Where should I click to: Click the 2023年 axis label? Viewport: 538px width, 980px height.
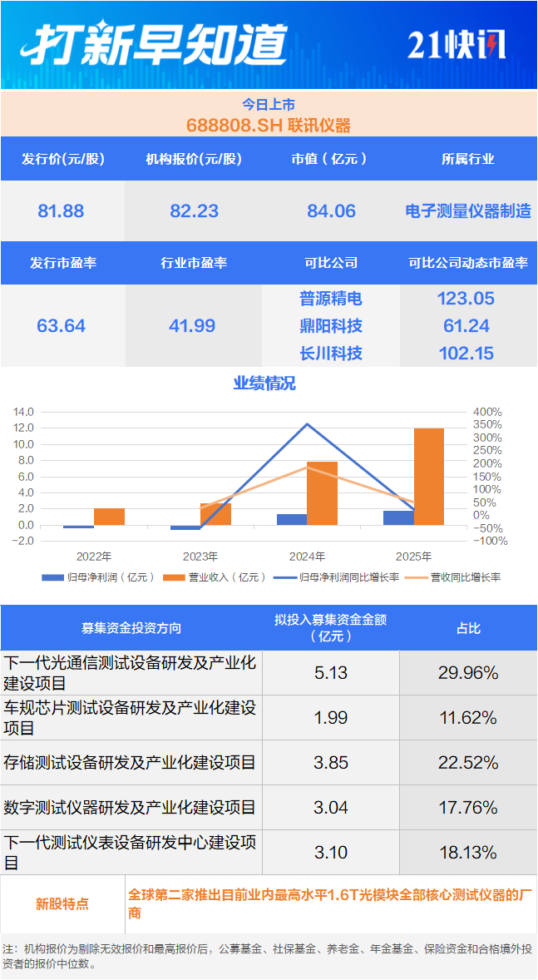coord(200,555)
